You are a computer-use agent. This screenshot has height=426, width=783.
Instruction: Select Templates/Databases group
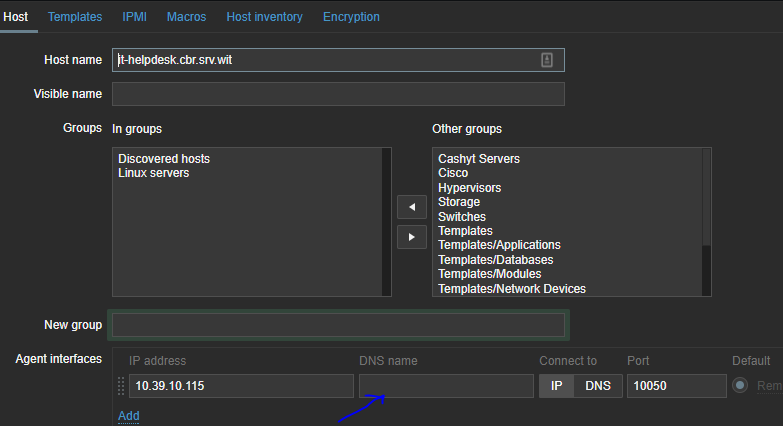pos(496,260)
